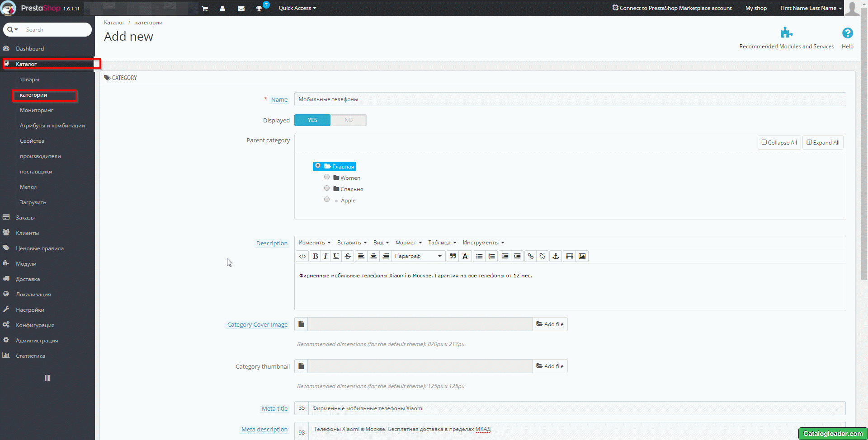
Task: Select Главная as parent category
Action: [x=318, y=166]
